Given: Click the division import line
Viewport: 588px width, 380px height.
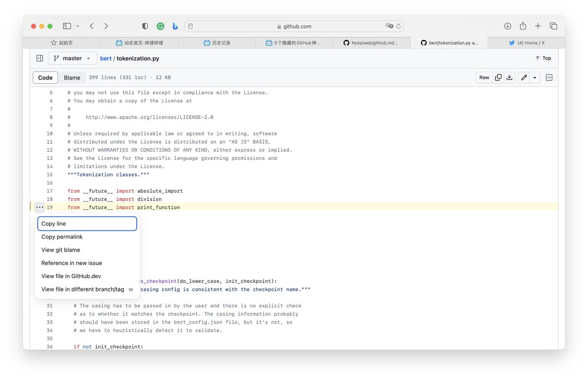Looking at the screenshot, I should coord(115,199).
